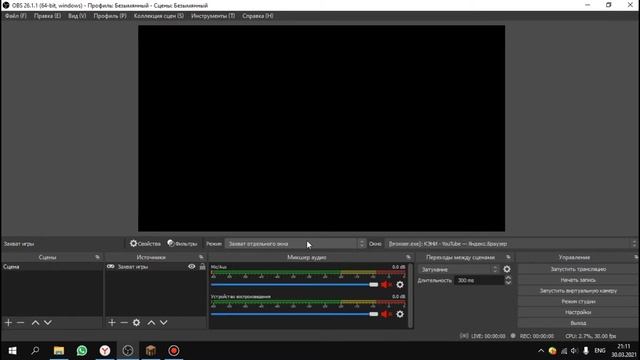
Task: Open Yandex Browser from taskbar
Action: click(x=105, y=351)
